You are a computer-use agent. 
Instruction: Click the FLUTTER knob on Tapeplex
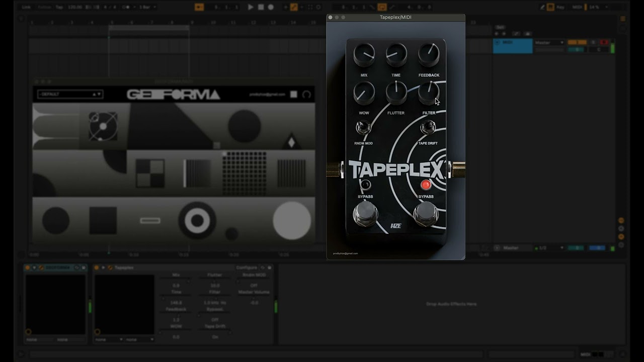pos(396,93)
